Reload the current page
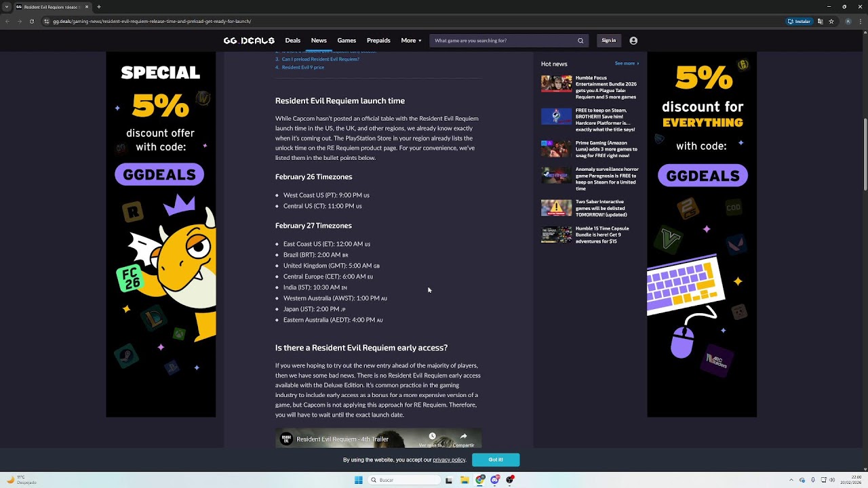868x488 pixels. [x=31, y=21]
